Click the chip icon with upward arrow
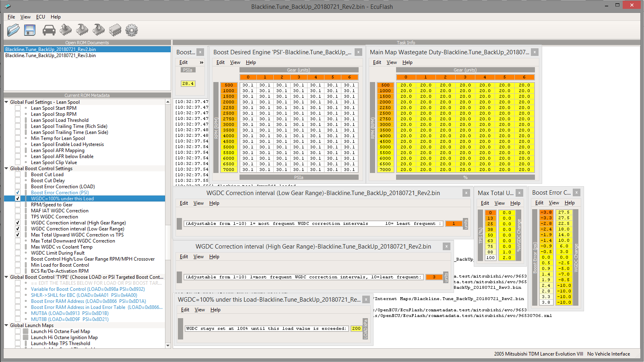The height and width of the screenshot is (362, 644). pyautogui.click(x=66, y=30)
